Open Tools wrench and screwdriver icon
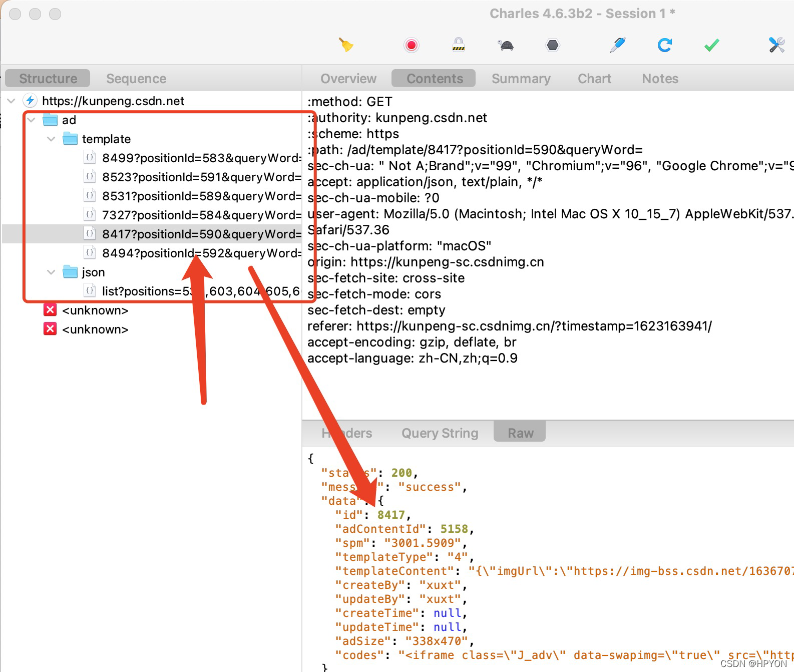This screenshot has width=794, height=672. (x=776, y=45)
